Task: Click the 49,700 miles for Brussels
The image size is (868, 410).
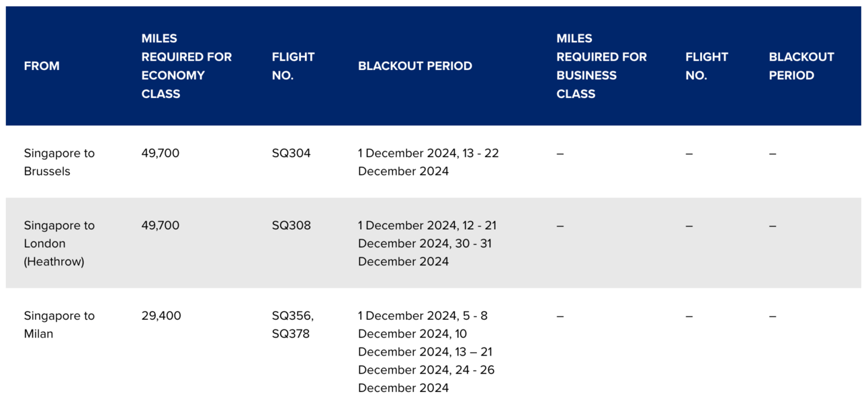Action: (161, 153)
